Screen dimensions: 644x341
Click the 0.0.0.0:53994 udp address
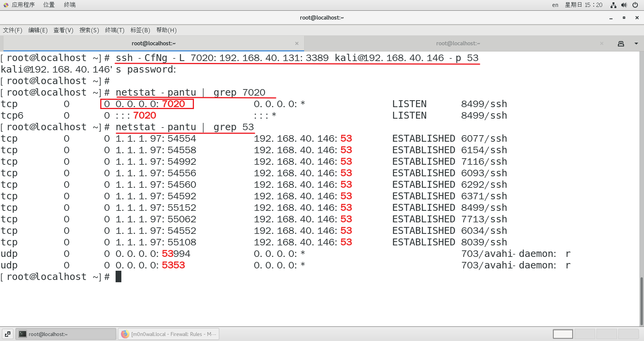coord(153,254)
